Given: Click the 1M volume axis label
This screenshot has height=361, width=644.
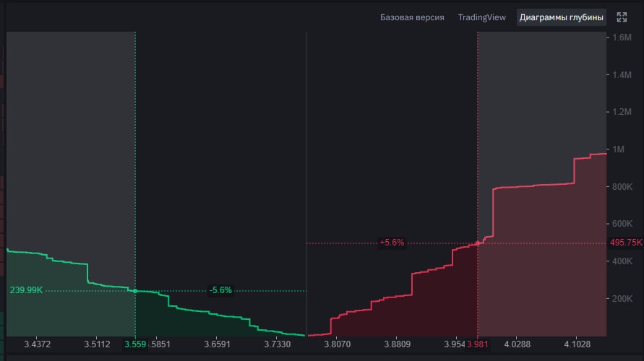Looking at the screenshot, I should pyautogui.click(x=619, y=149).
